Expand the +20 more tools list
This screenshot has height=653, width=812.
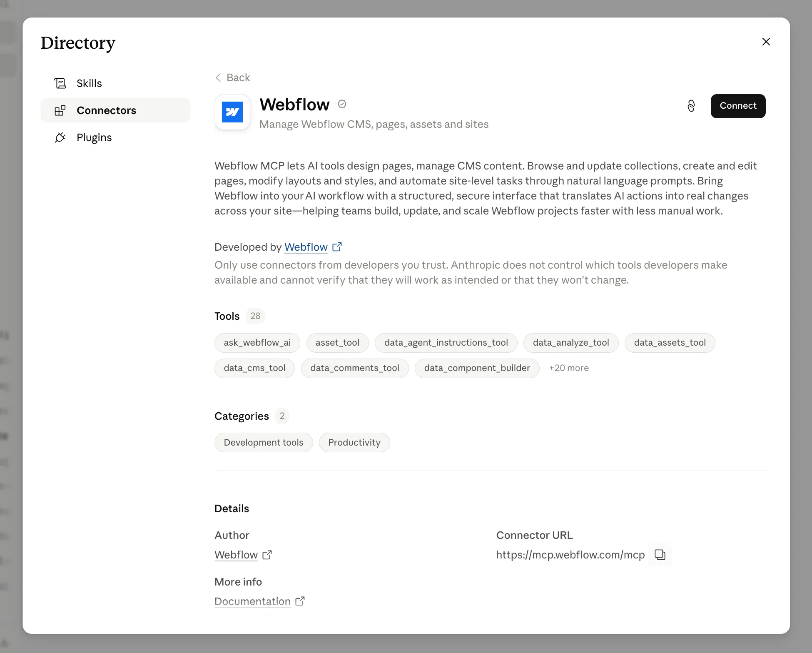click(569, 368)
